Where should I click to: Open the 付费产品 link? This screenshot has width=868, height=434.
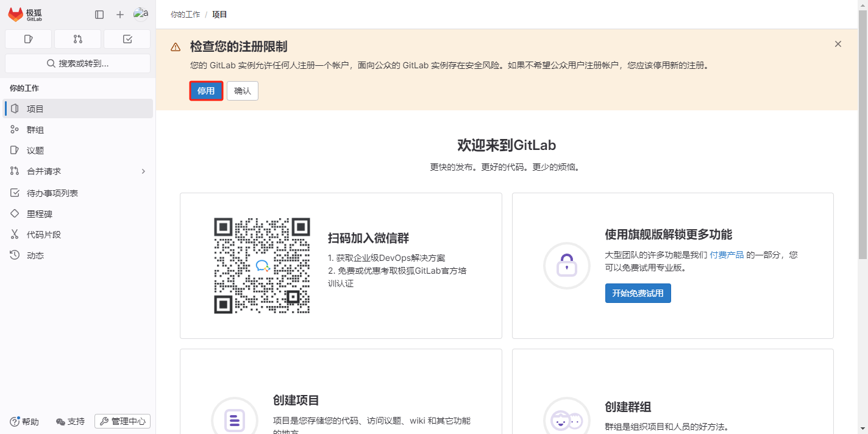point(728,255)
